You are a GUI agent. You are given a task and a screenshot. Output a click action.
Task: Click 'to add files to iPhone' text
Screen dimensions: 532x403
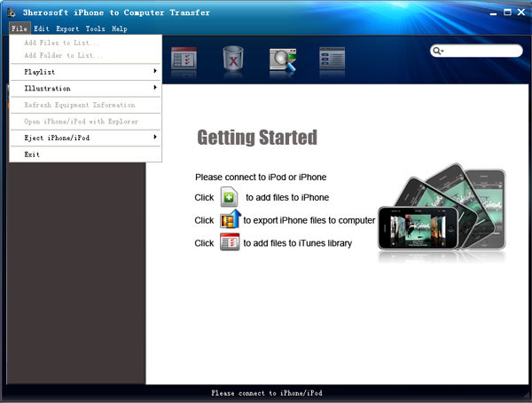(287, 197)
